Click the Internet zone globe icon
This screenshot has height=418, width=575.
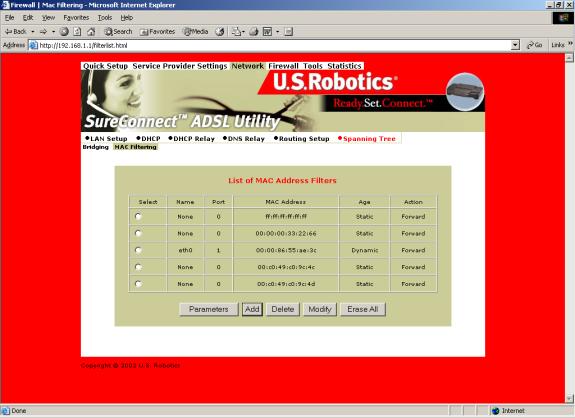[x=496, y=411]
